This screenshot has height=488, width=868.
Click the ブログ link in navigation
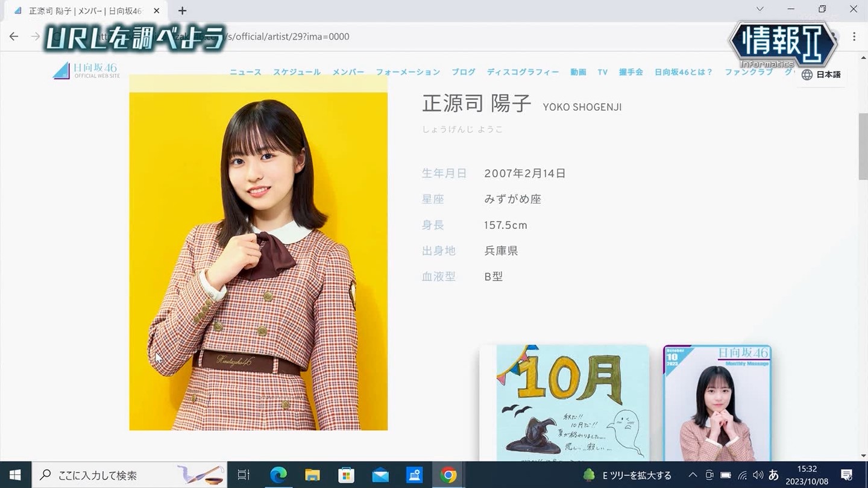[x=464, y=72]
